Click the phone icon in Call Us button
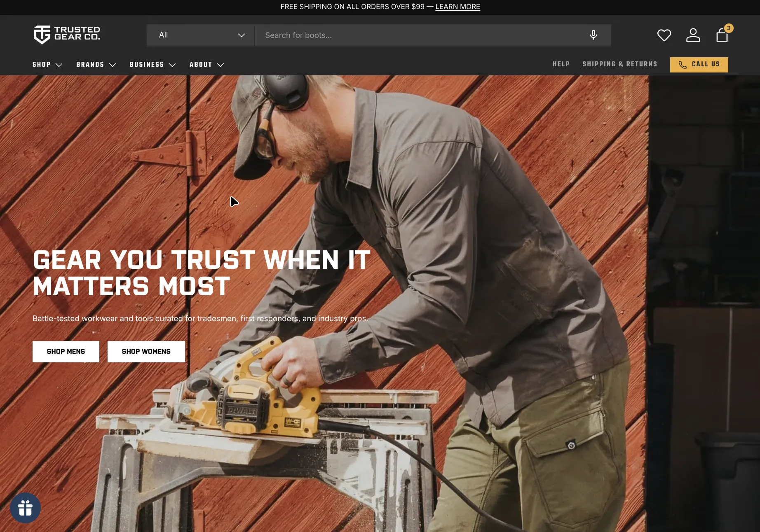 click(x=682, y=65)
